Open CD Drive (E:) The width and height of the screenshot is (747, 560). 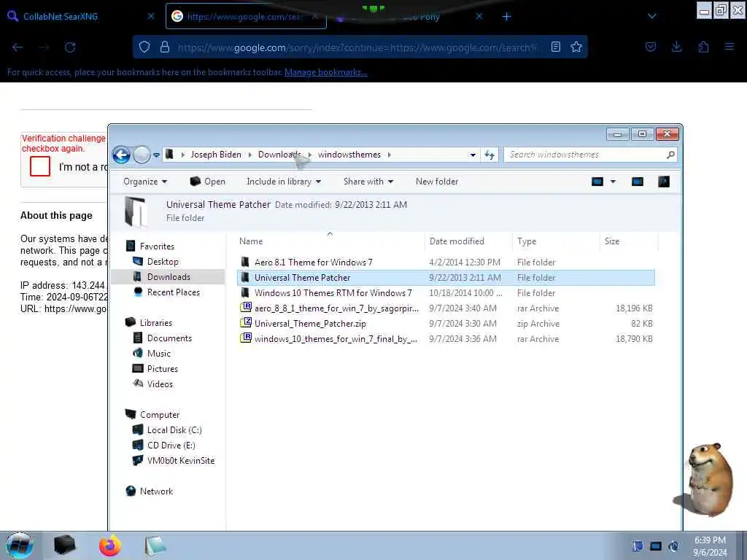click(171, 446)
